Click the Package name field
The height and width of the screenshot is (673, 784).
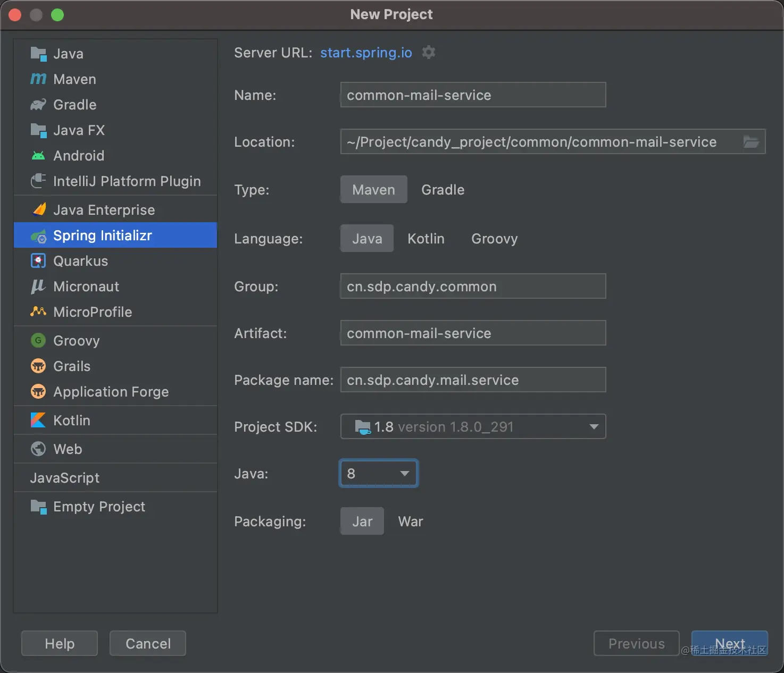(x=473, y=380)
